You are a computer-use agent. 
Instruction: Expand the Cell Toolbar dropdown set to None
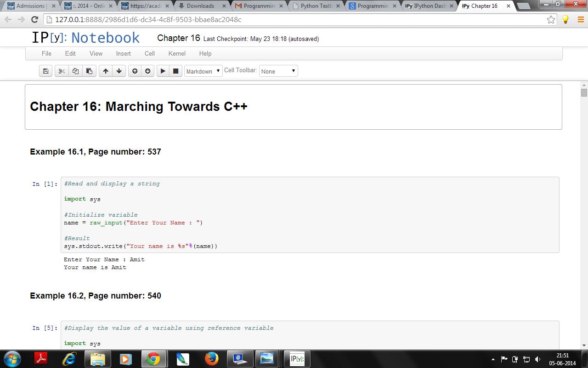click(278, 71)
